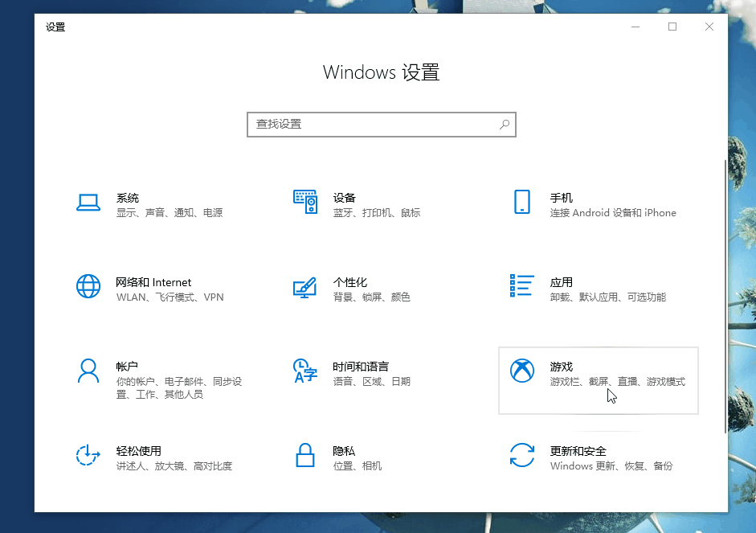Select the 游戏 Xbox icon
The width and height of the screenshot is (756, 533).
pos(522,371)
